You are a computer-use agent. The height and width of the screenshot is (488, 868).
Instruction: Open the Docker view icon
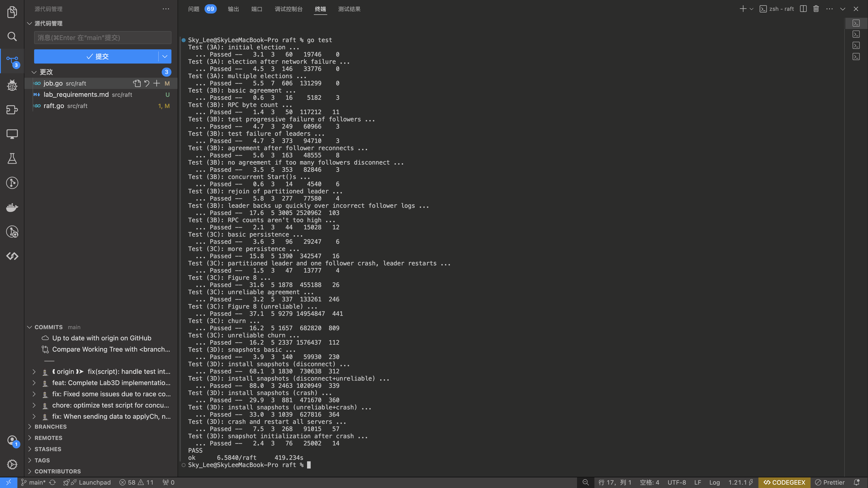point(12,207)
